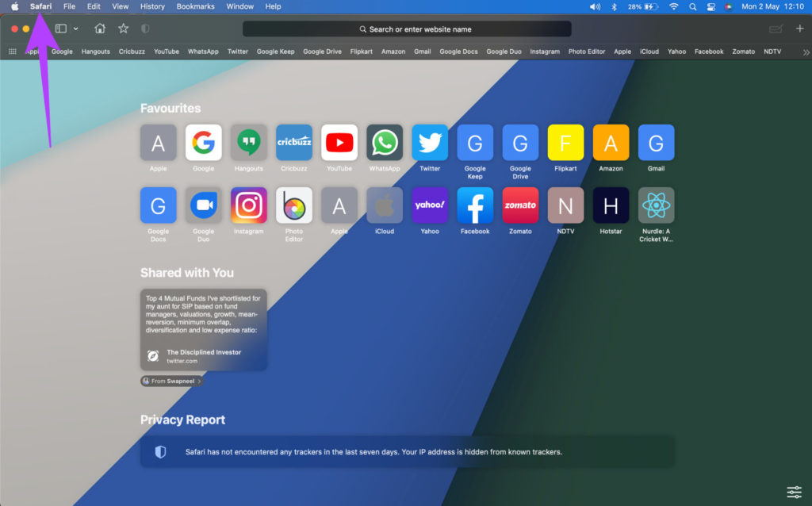Open the WhatsApp favourite icon
The image size is (812, 506).
tap(385, 143)
